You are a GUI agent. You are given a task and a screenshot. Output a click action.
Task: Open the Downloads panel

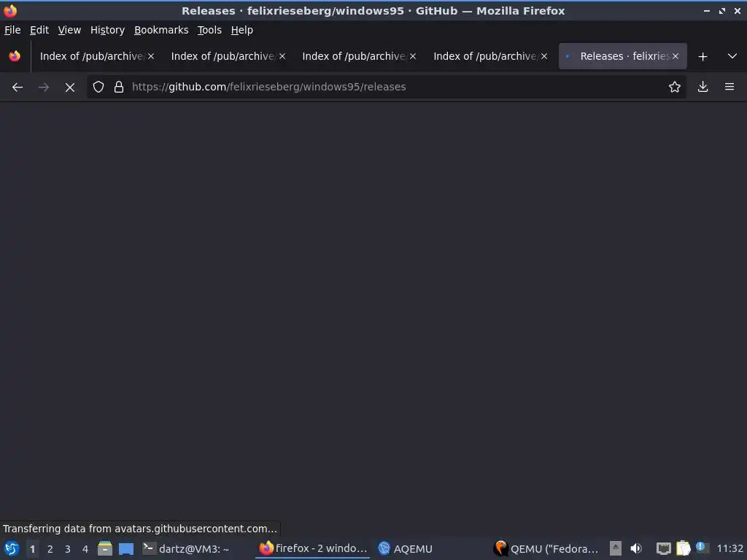pos(703,87)
